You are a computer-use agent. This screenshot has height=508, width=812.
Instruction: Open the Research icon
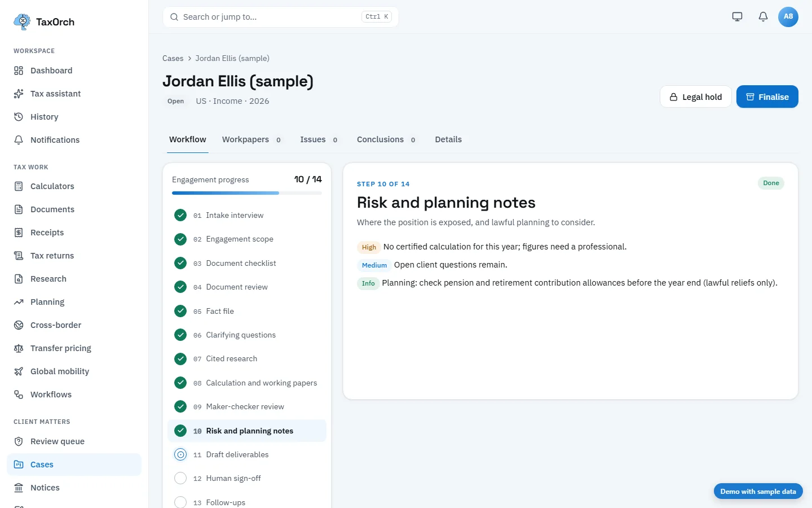point(19,279)
